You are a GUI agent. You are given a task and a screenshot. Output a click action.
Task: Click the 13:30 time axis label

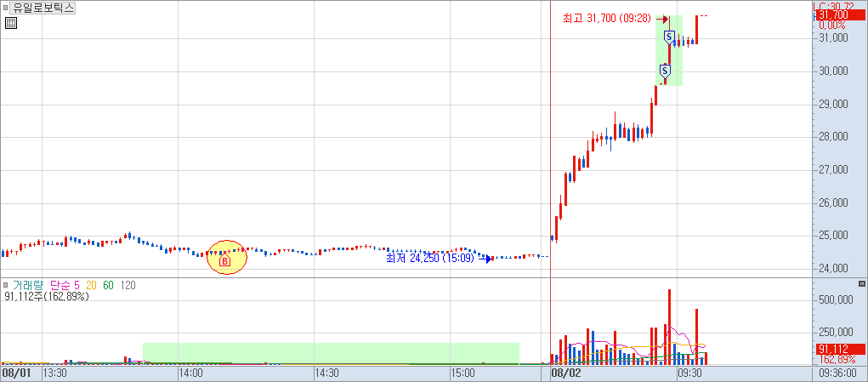point(55,373)
